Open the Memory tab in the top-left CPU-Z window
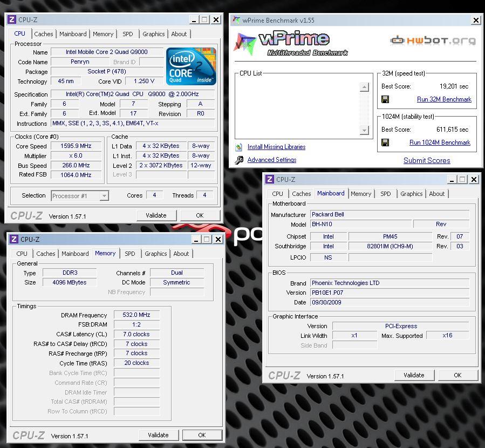 pyautogui.click(x=103, y=34)
